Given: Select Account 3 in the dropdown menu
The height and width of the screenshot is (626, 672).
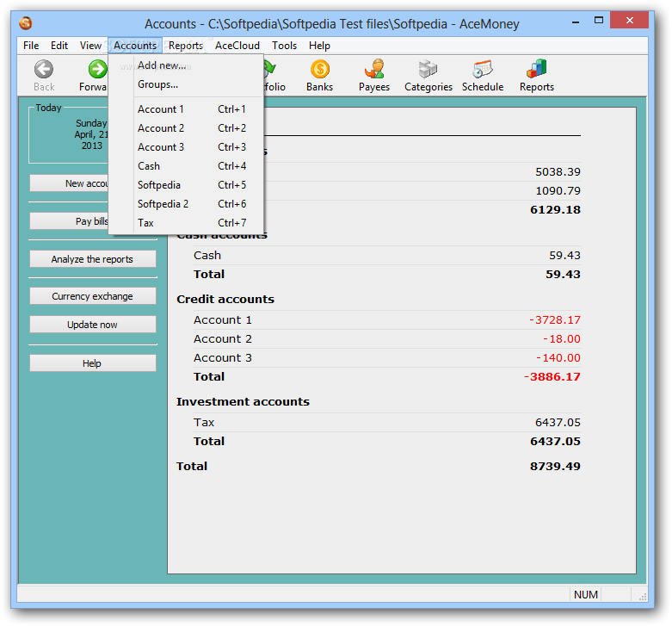Looking at the screenshot, I should pos(186,147).
